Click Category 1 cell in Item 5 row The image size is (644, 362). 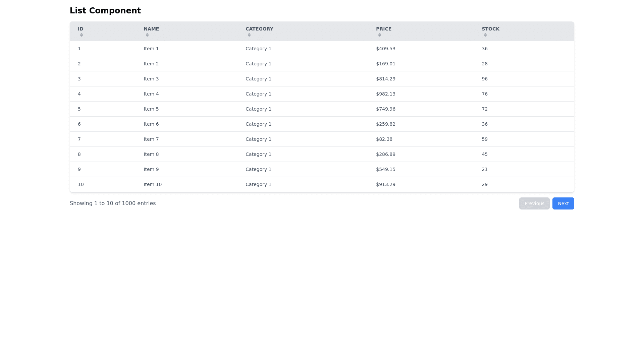click(x=258, y=109)
